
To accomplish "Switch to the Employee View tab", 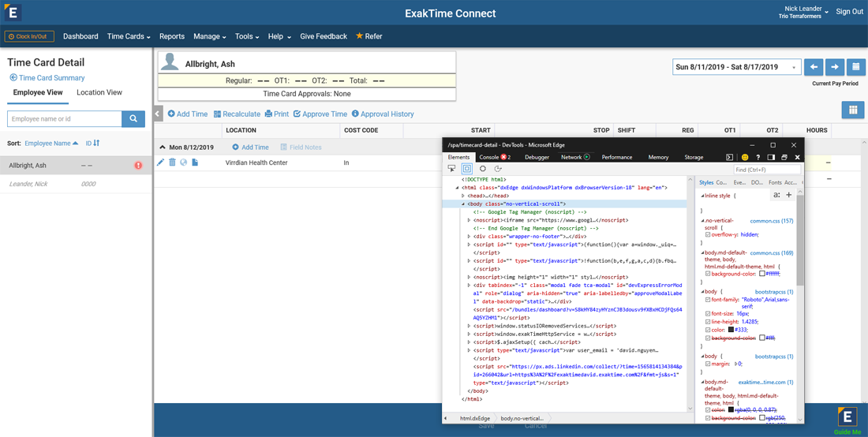I will click(38, 92).
